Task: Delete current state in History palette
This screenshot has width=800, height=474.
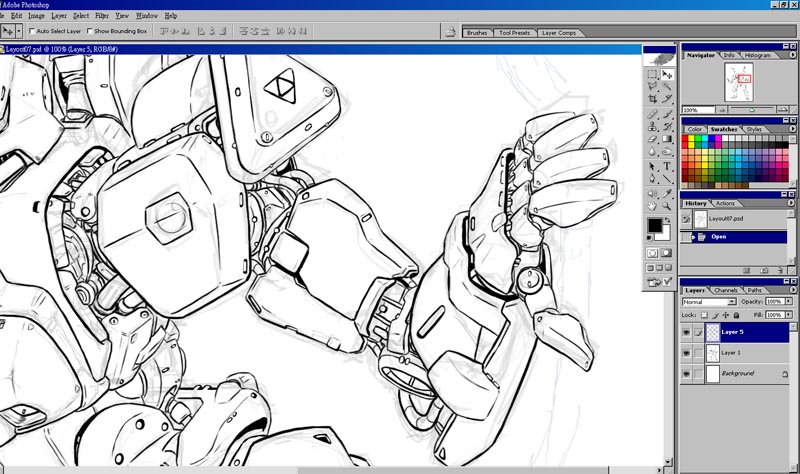Action: (781, 270)
